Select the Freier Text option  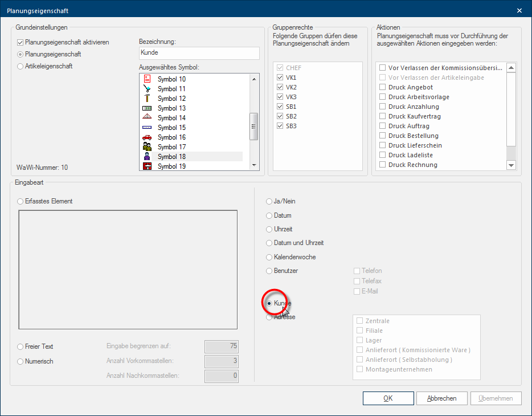pyautogui.click(x=21, y=346)
